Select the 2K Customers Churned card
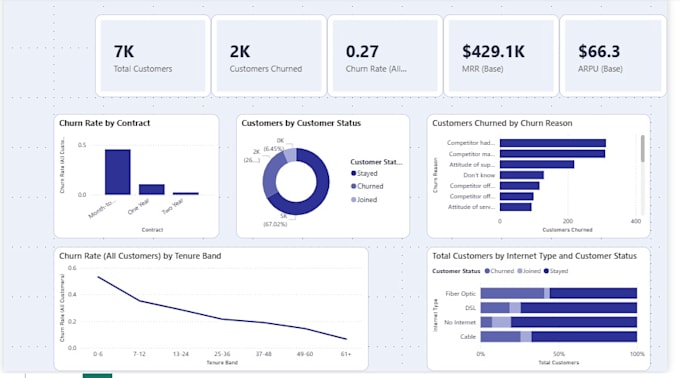The width and height of the screenshot is (680, 378). (269, 55)
